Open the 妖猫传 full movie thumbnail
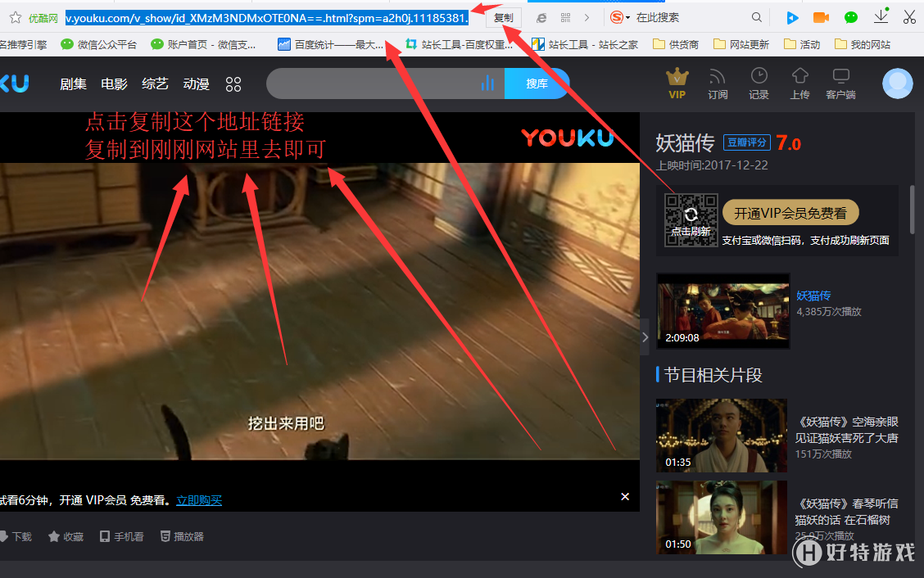 tap(723, 311)
